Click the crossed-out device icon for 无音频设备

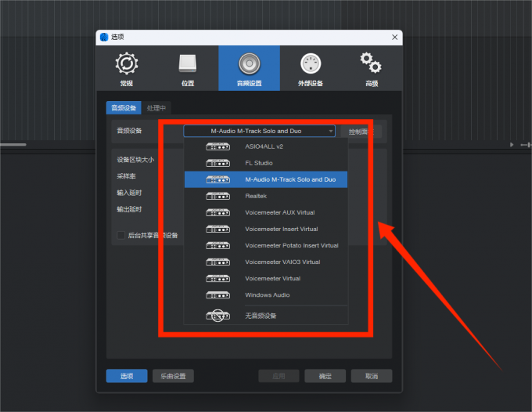(x=217, y=316)
